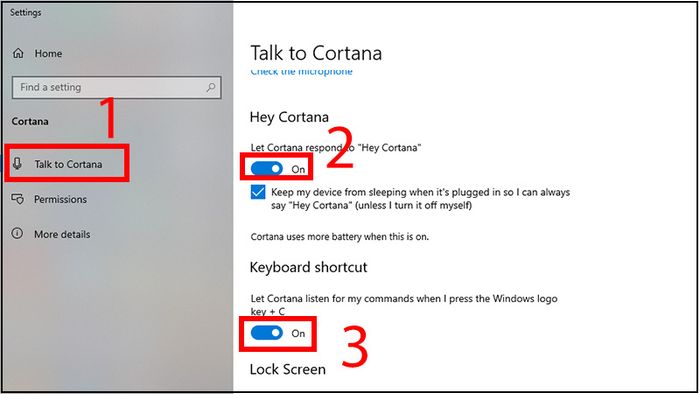Click the More details info icon

17,233
